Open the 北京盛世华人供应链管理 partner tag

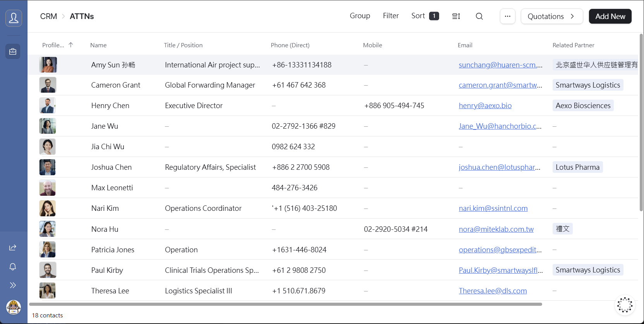595,65
